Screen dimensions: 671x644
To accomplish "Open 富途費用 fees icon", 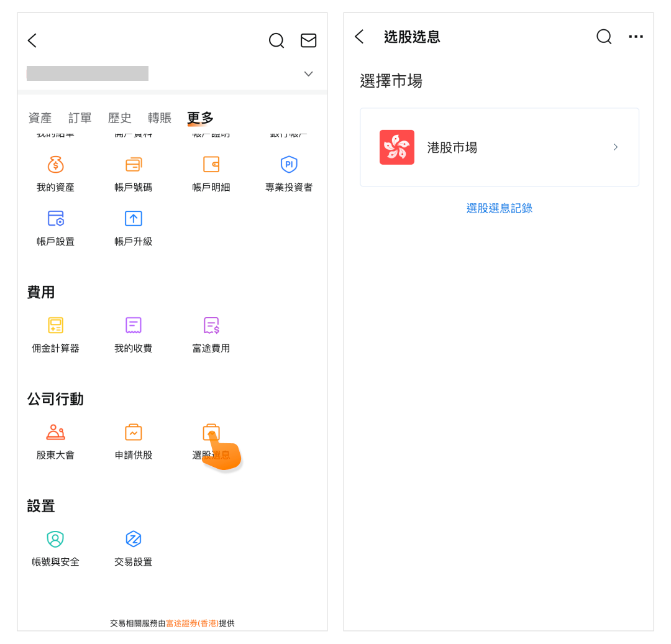I will click(211, 326).
